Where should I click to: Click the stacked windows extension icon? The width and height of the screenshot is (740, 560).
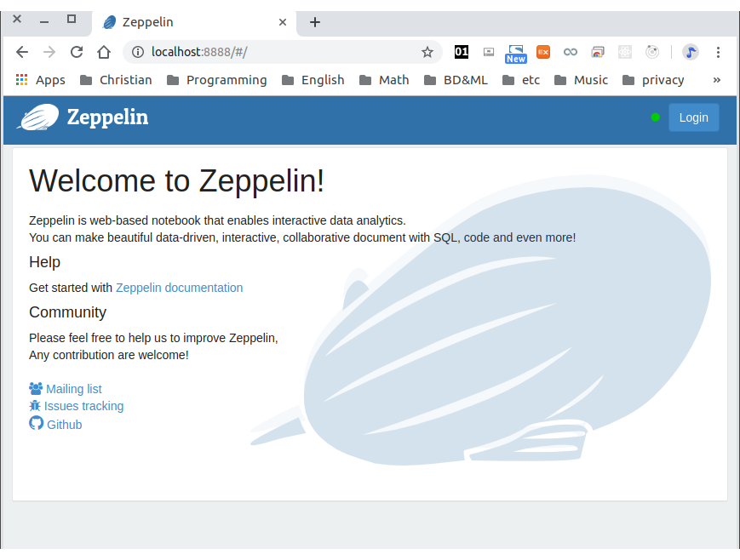(598, 52)
